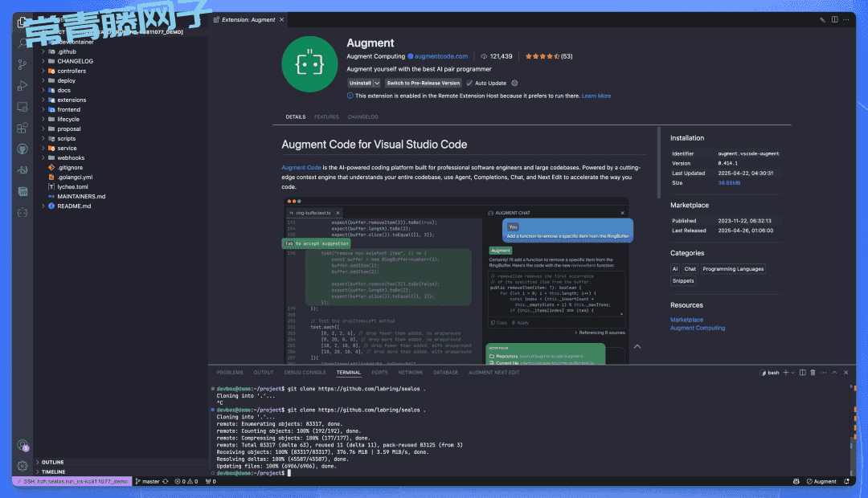Open the database view in activity bar

click(23, 191)
